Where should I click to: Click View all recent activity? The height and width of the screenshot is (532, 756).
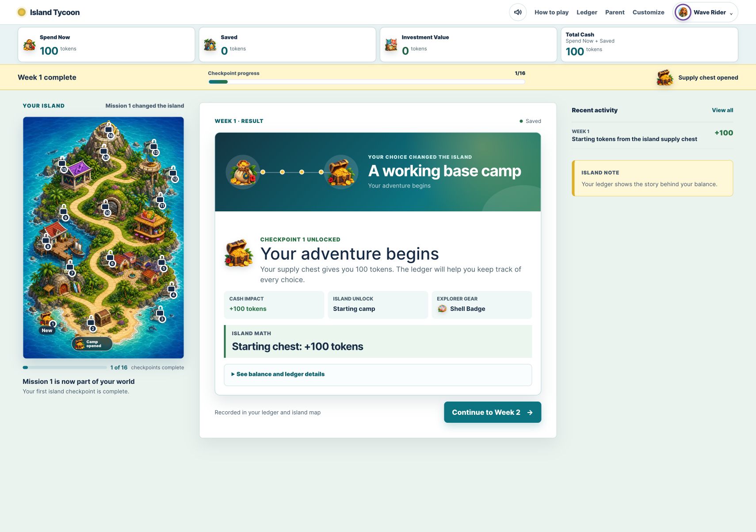(x=722, y=110)
